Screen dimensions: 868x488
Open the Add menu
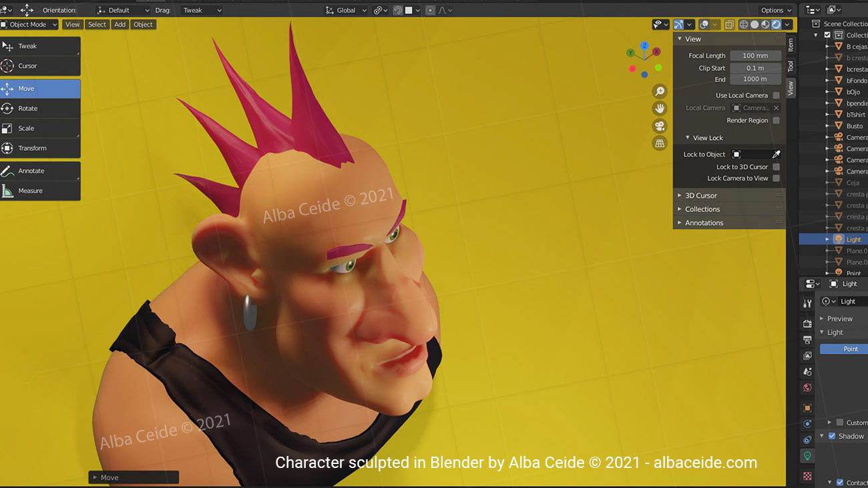coord(120,25)
